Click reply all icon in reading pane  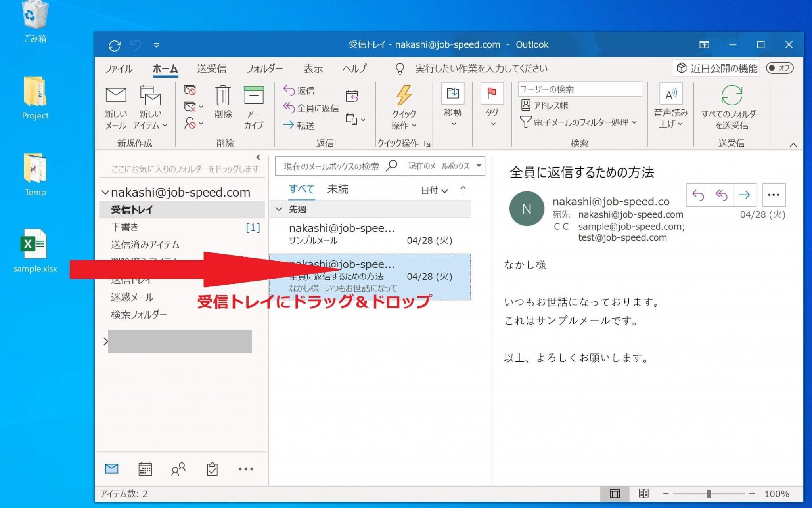[x=722, y=195]
